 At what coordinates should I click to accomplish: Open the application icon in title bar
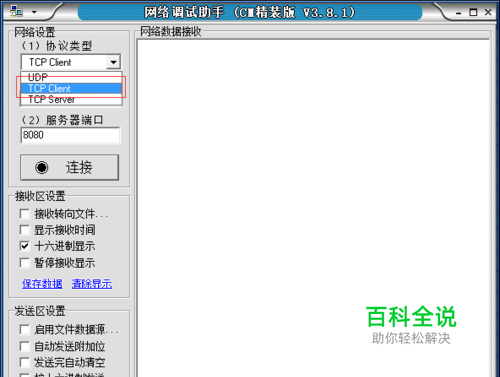(x=16, y=12)
